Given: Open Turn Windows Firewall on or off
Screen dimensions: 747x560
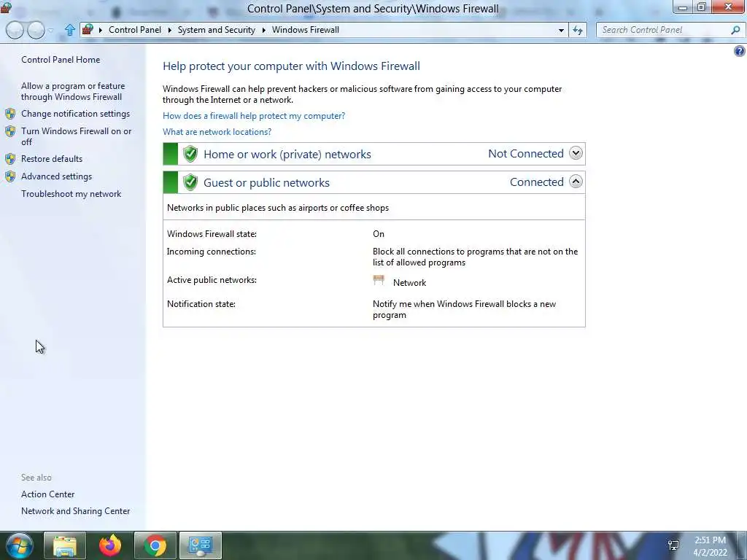Looking at the screenshot, I should coord(76,136).
